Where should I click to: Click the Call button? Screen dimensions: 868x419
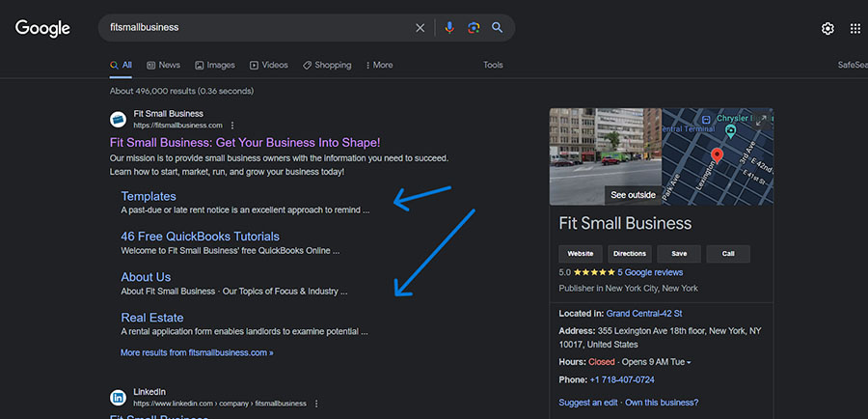click(728, 254)
